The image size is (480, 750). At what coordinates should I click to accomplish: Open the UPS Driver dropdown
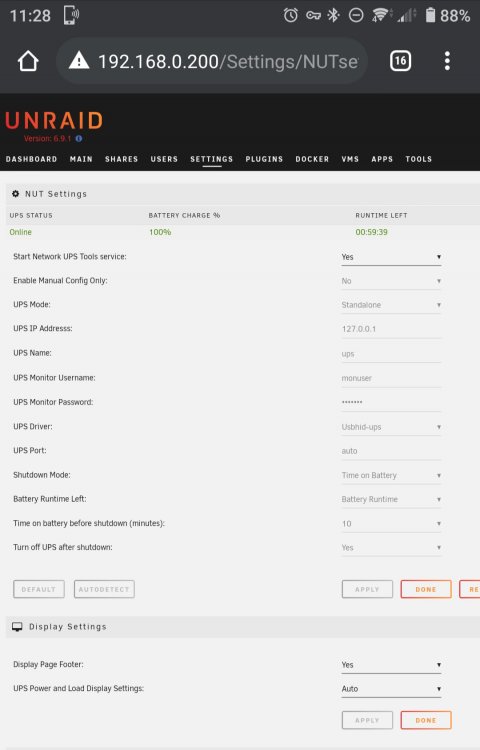(391, 427)
